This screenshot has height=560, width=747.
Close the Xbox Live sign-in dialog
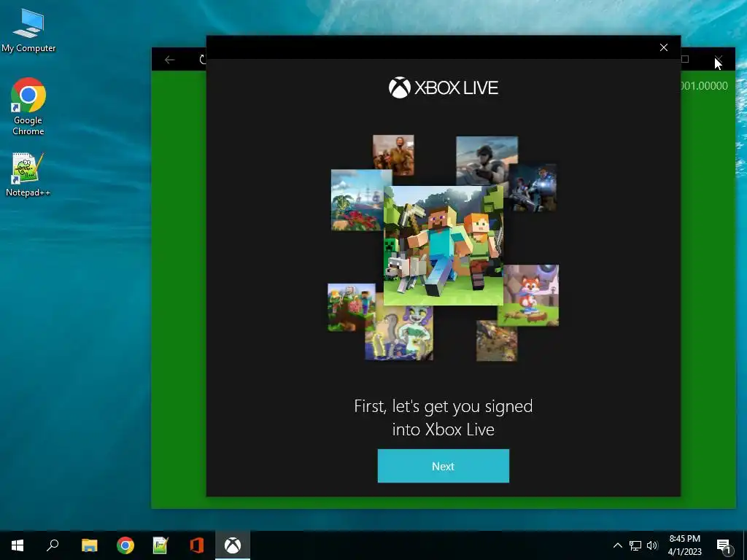click(x=664, y=47)
